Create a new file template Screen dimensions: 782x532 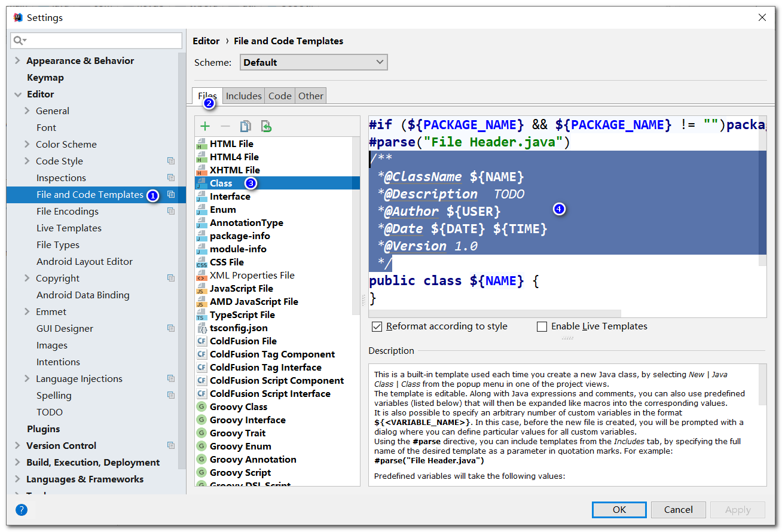(205, 126)
